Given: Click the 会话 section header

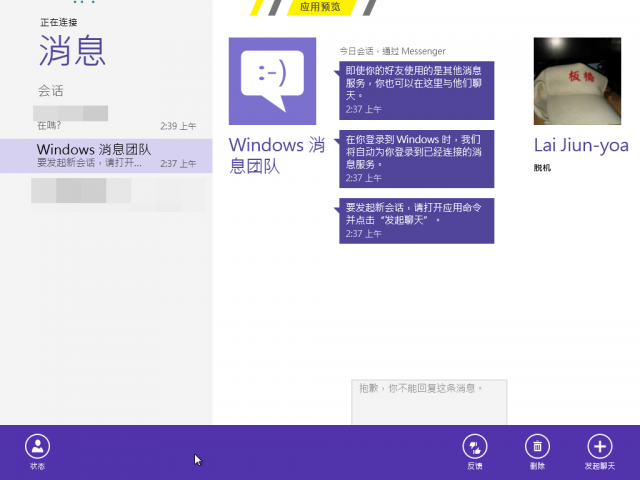Looking at the screenshot, I should [x=51, y=91].
